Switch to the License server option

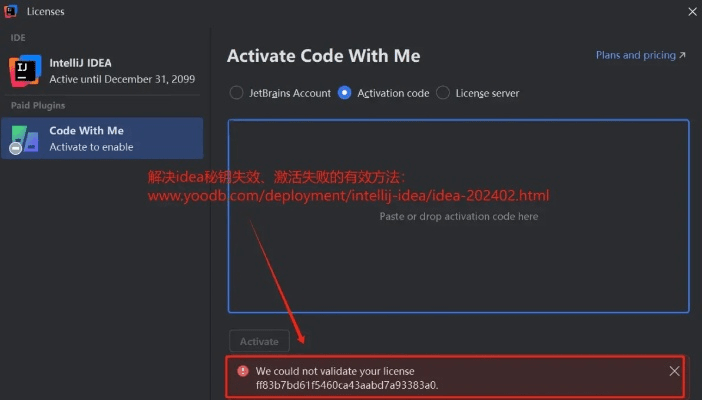(x=443, y=93)
